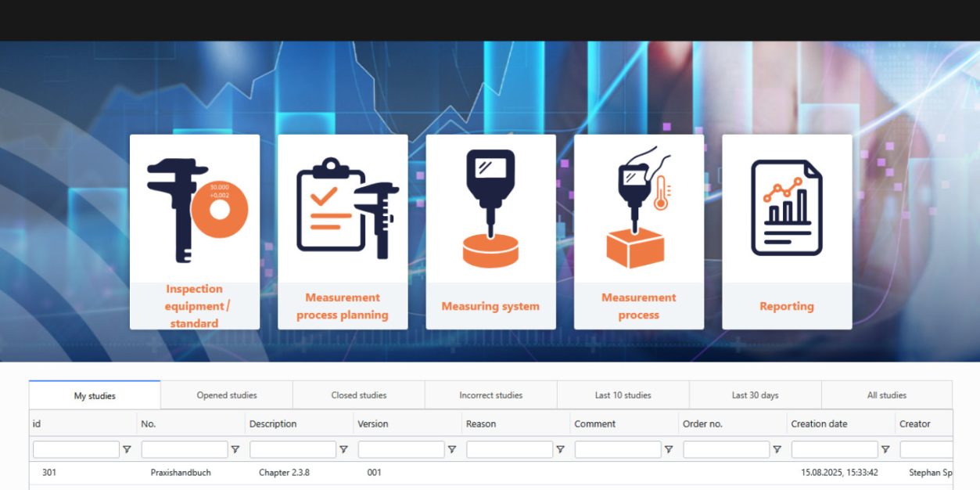Open the Reason column filter funnel
980x490 pixels.
560,449
